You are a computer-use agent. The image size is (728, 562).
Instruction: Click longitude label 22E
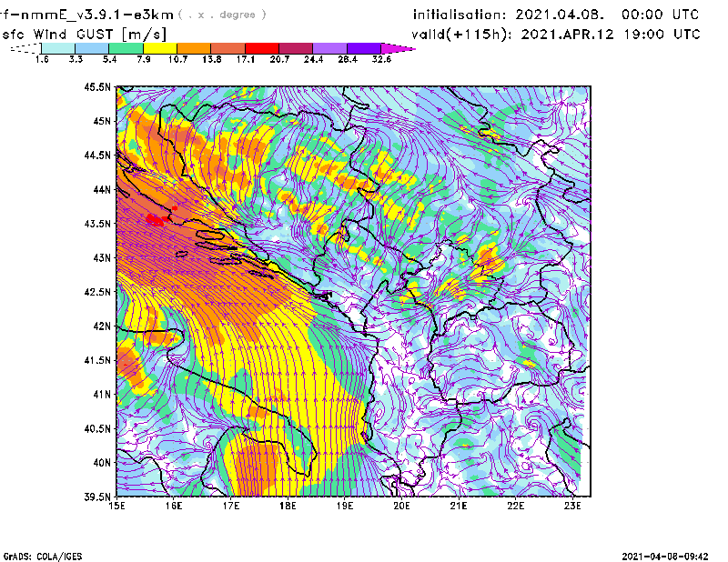515,506
